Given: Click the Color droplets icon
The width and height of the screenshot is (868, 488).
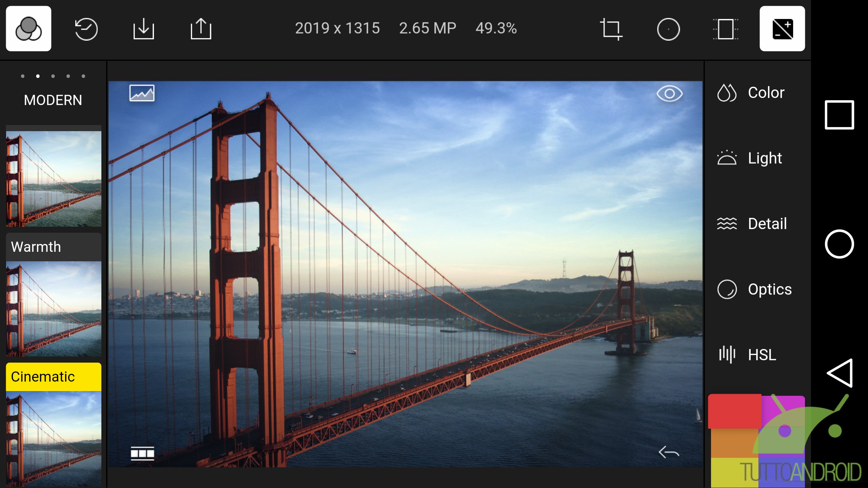Looking at the screenshot, I should (727, 93).
